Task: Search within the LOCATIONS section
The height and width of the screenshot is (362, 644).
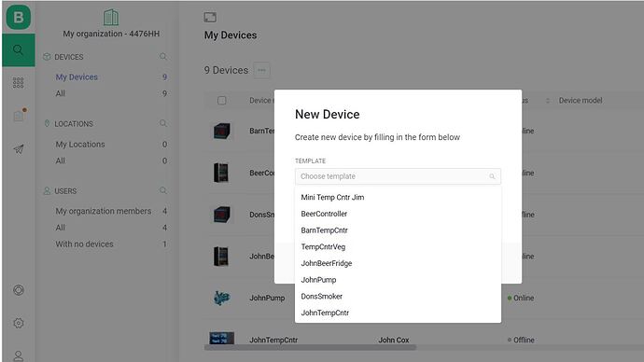Action: [x=163, y=123]
